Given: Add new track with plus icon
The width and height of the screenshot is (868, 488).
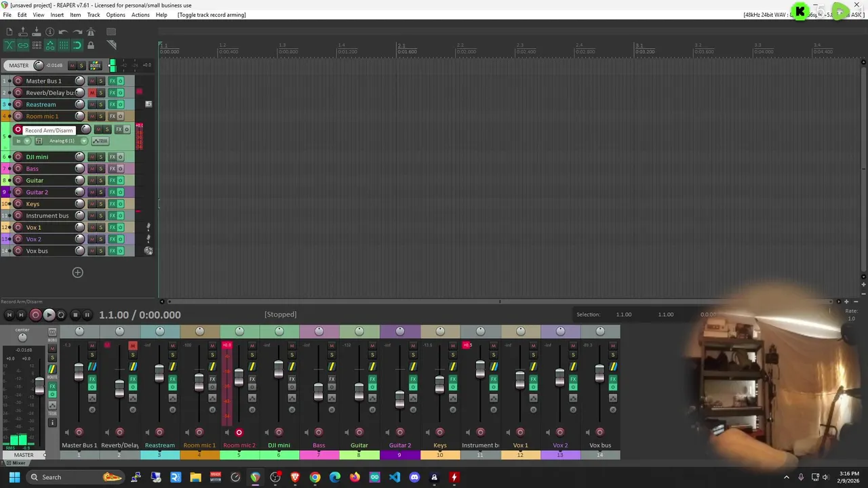Looking at the screenshot, I should click(x=77, y=272).
